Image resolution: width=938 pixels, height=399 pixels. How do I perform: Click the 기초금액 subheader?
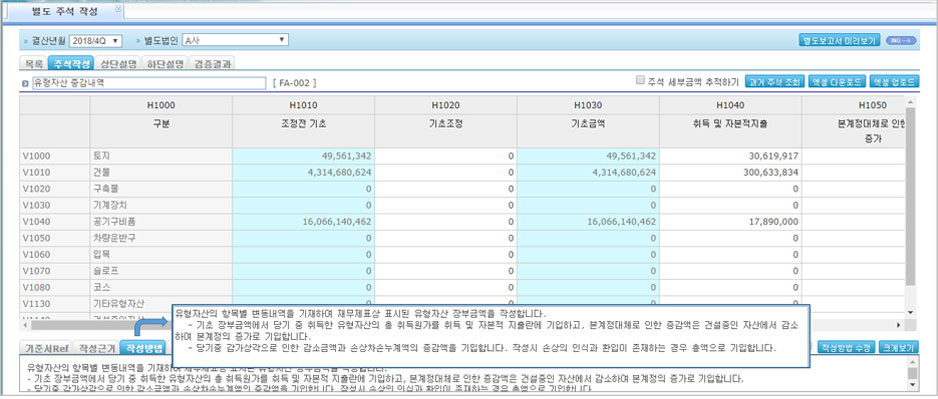[588, 123]
